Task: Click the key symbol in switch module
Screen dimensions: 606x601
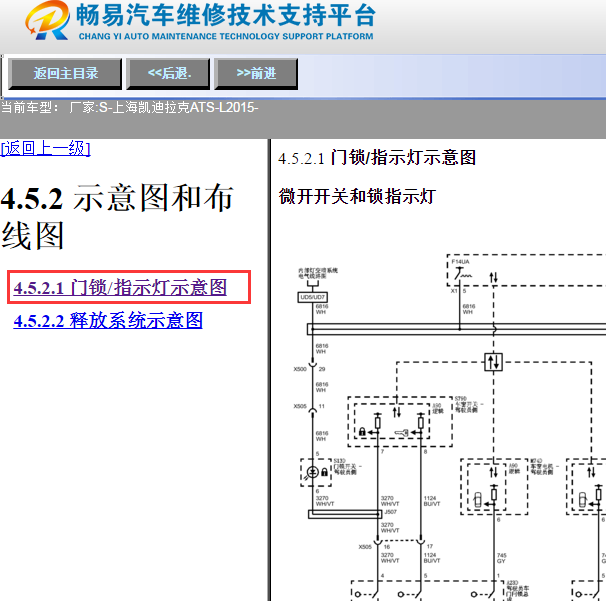Action: click(402, 433)
